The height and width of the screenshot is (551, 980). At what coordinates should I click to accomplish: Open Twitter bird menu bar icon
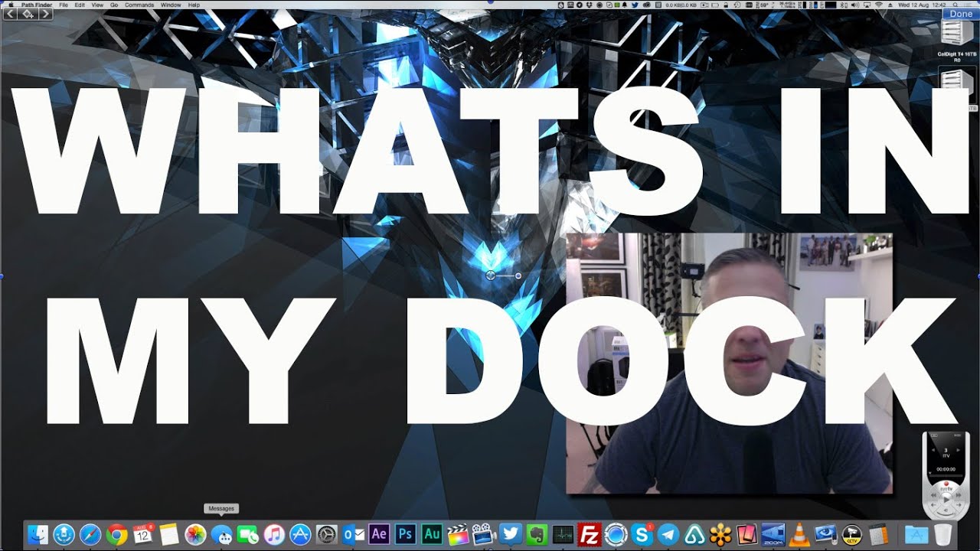[634, 5]
